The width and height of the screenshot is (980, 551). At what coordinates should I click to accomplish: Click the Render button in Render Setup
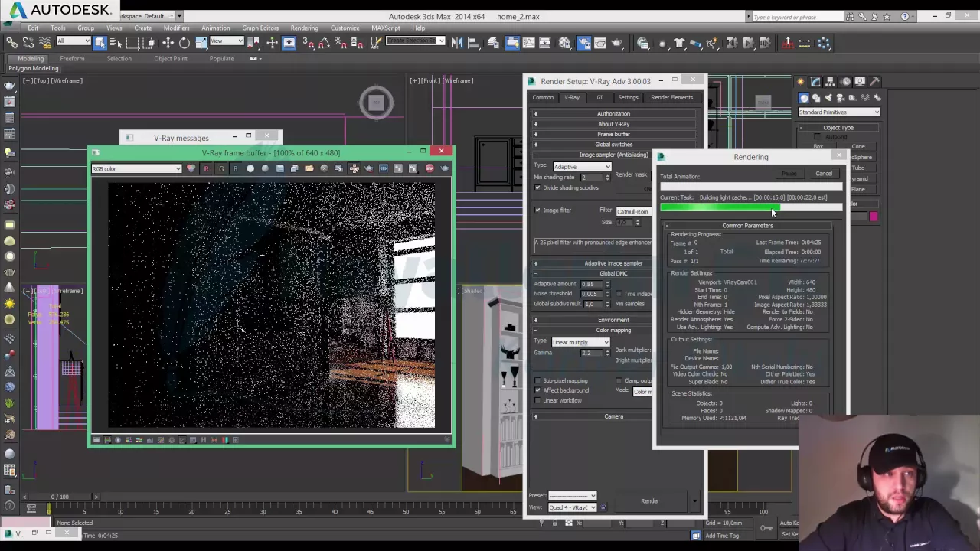(x=650, y=501)
